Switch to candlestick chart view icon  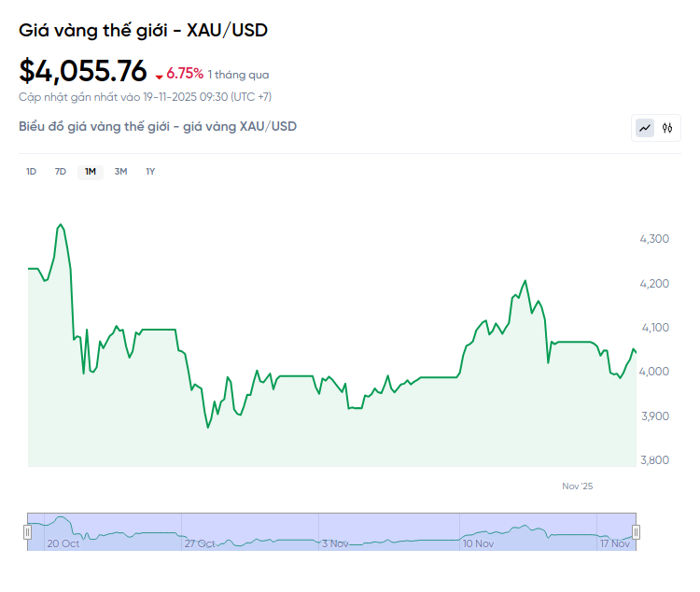click(x=667, y=128)
